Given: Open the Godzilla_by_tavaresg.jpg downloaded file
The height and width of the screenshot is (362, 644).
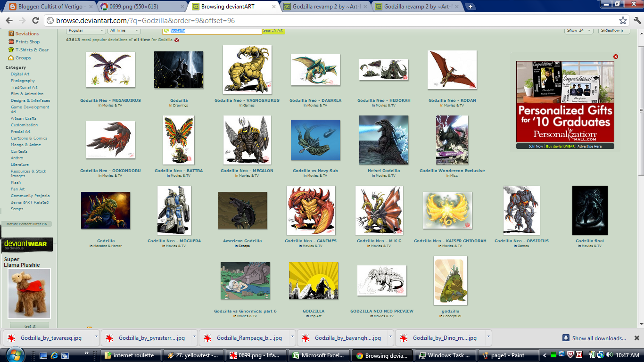Looking at the screenshot, I should pos(51,338).
